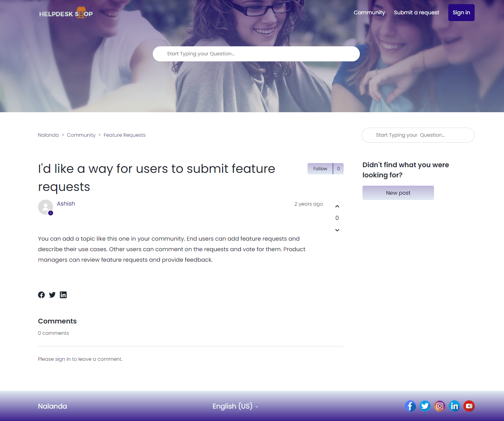Share post via LinkedIn icon below article
This screenshot has width=504, height=421.
pos(63,295)
